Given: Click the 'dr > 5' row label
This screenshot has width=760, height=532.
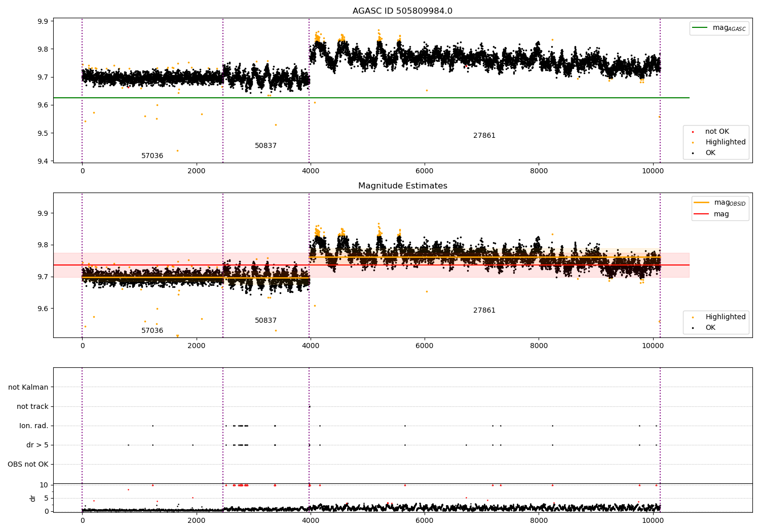Looking at the screenshot, I should click(37, 445).
